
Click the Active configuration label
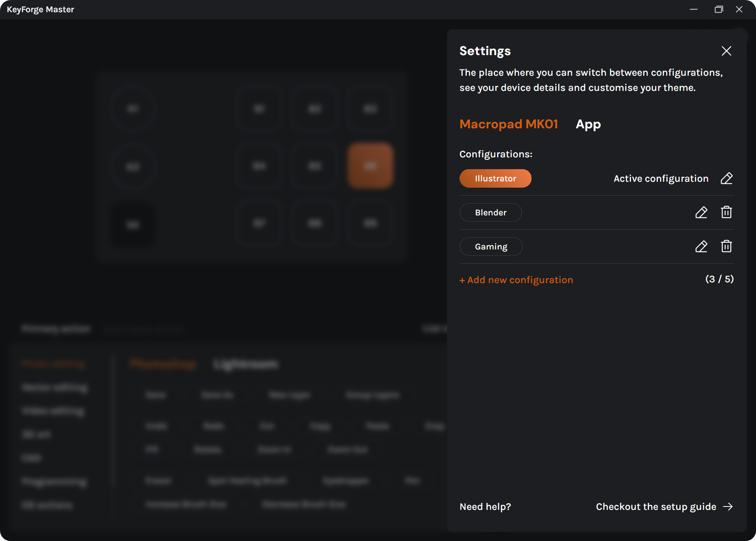(661, 178)
